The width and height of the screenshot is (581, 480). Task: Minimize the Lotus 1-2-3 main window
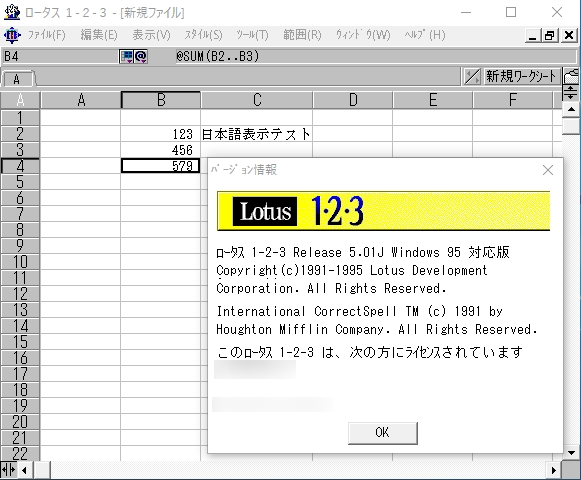click(466, 12)
